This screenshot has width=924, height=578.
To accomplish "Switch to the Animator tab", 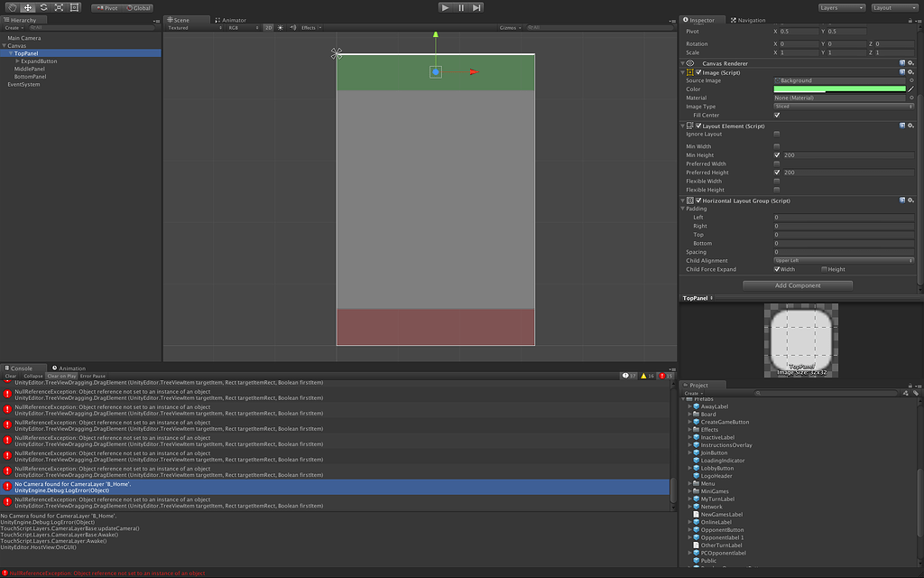I will (x=232, y=20).
